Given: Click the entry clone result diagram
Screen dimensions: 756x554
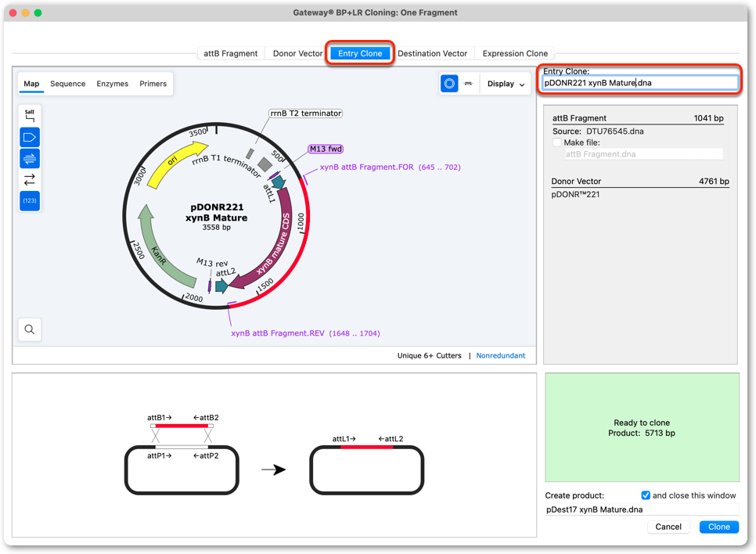Looking at the screenshot, I should [x=366, y=466].
